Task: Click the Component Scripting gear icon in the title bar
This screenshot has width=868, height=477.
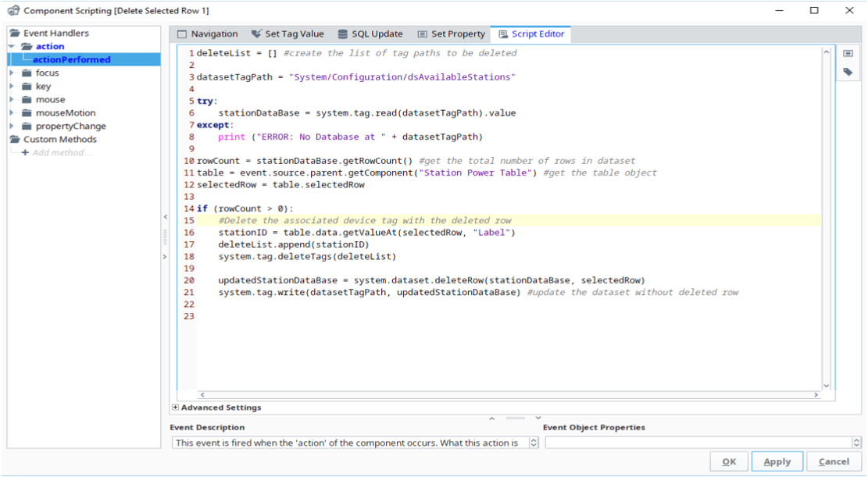Action: [13, 10]
